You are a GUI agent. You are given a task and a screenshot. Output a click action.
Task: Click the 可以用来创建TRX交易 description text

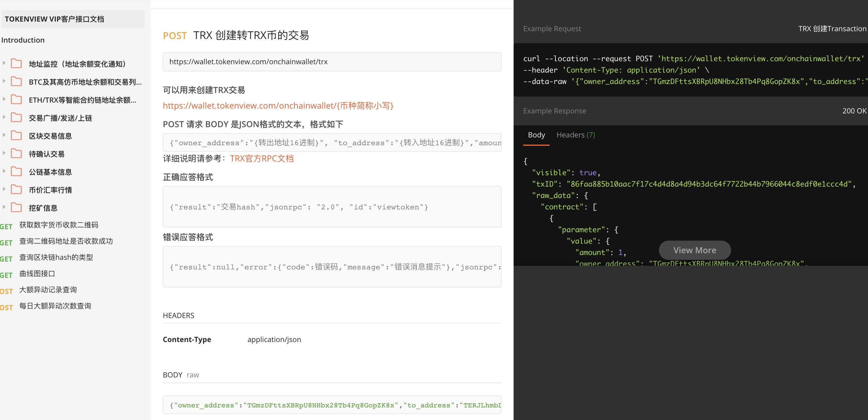coord(204,90)
